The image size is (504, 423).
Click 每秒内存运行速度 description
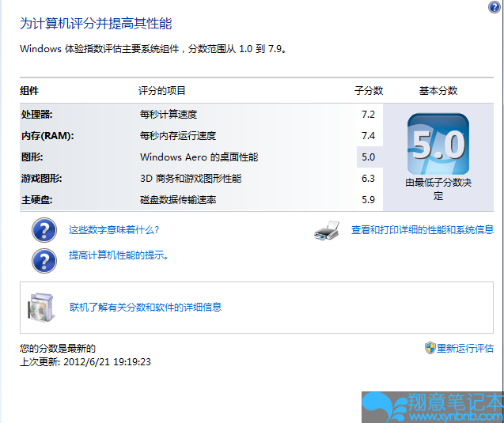coord(178,136)
